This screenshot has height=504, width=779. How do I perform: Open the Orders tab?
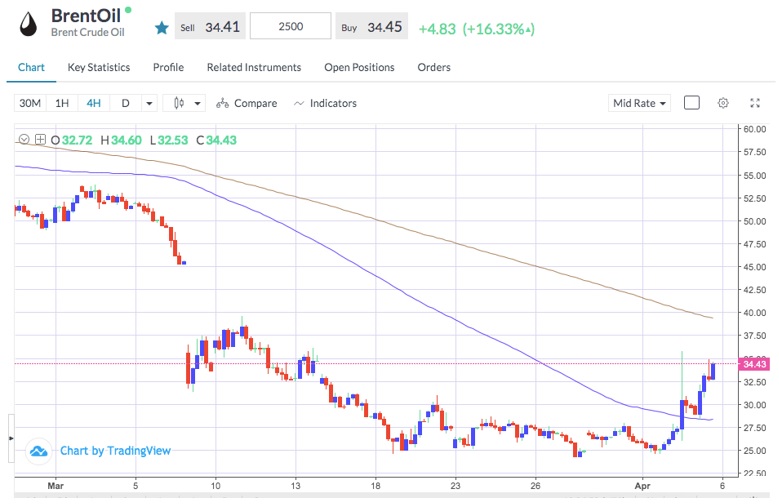(434, 67)
